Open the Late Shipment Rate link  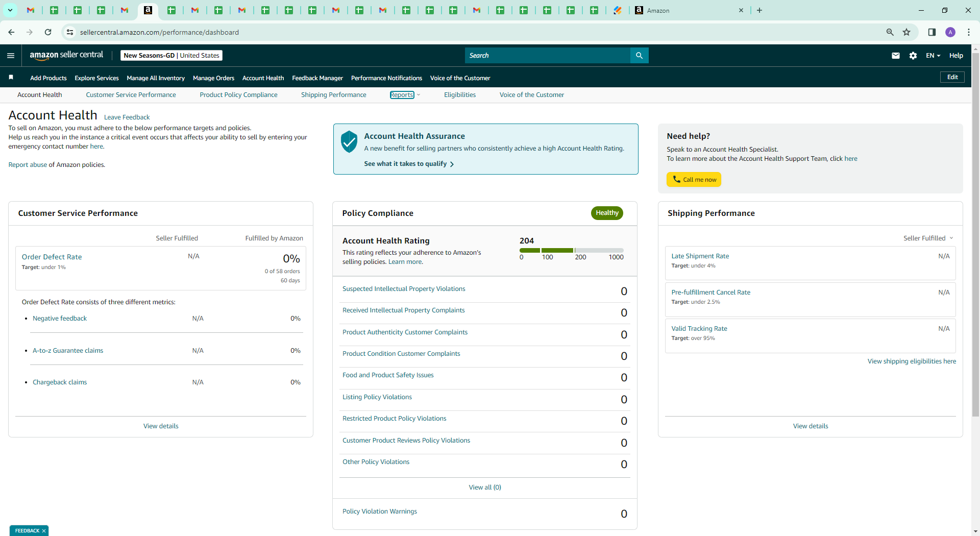tap(700, 256)
